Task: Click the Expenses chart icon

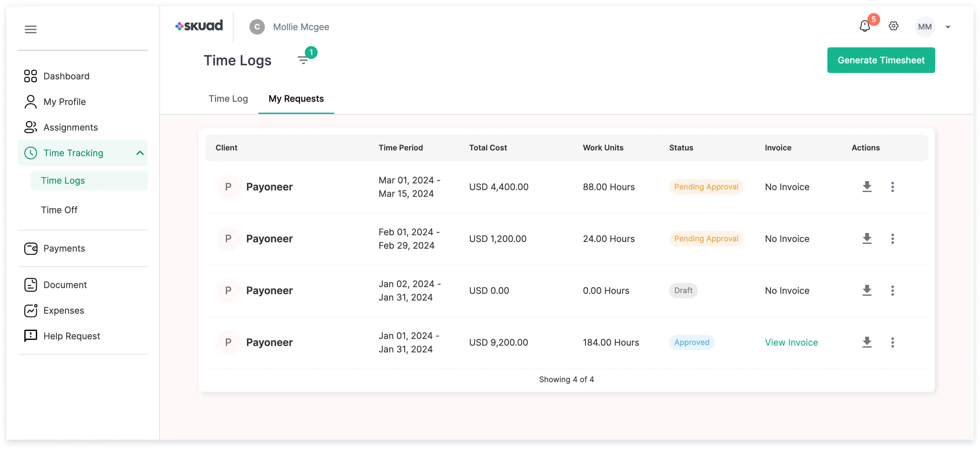Action: click(30, 310)
